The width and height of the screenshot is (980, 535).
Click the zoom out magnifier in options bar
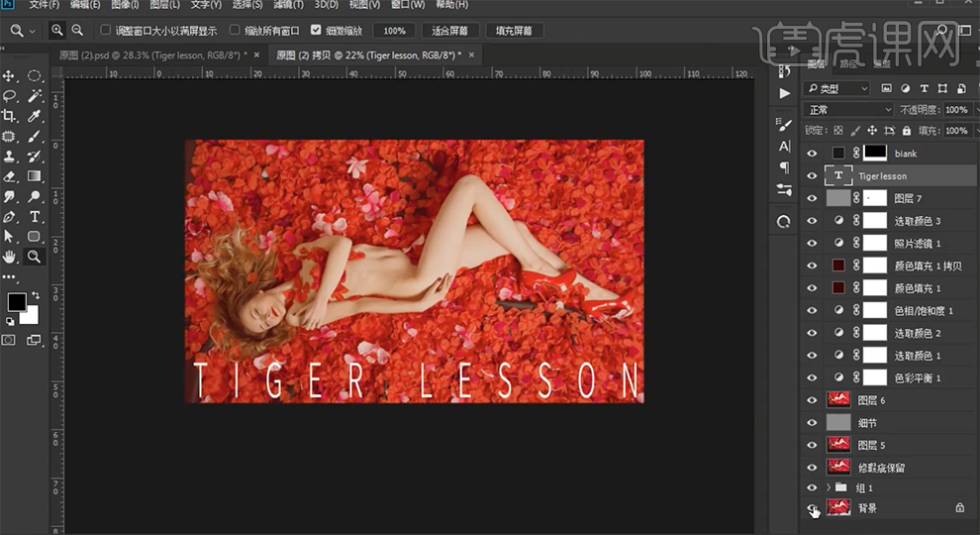point(77,31)
